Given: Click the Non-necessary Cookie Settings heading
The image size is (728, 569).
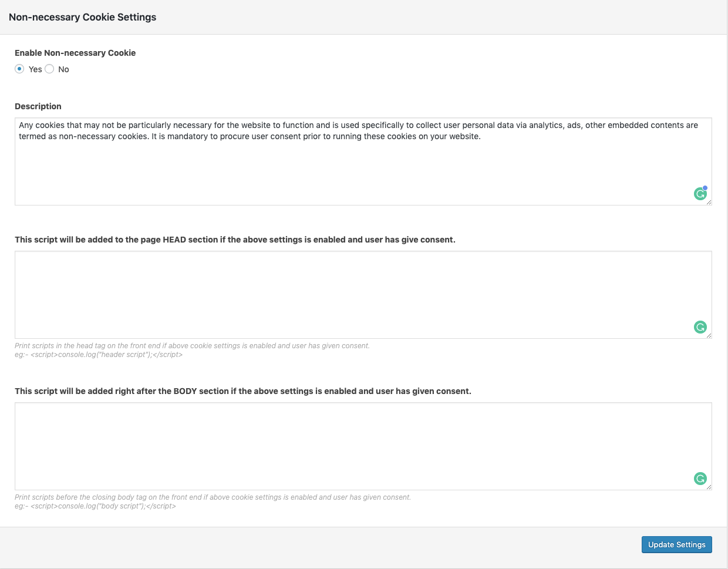Looking at the screenshot, I should pos(83,17).
